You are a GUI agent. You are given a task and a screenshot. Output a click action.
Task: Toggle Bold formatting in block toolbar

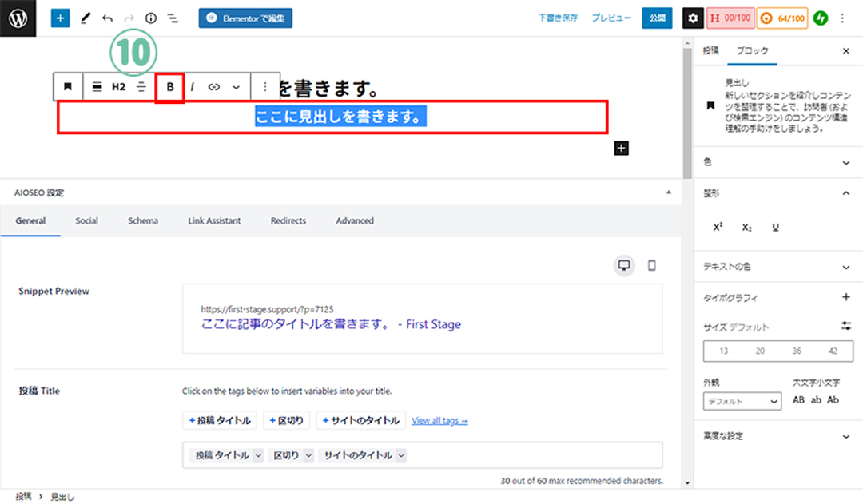(170, 87)
